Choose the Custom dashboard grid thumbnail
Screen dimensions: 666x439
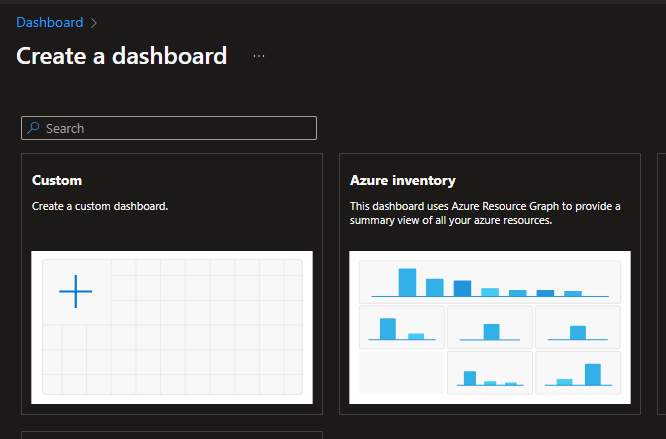(172, 327)
